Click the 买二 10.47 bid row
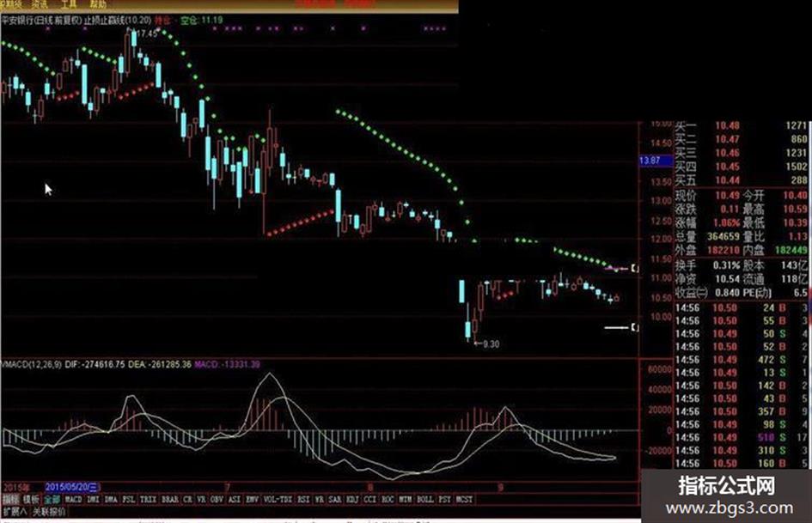 click(741, 139)
